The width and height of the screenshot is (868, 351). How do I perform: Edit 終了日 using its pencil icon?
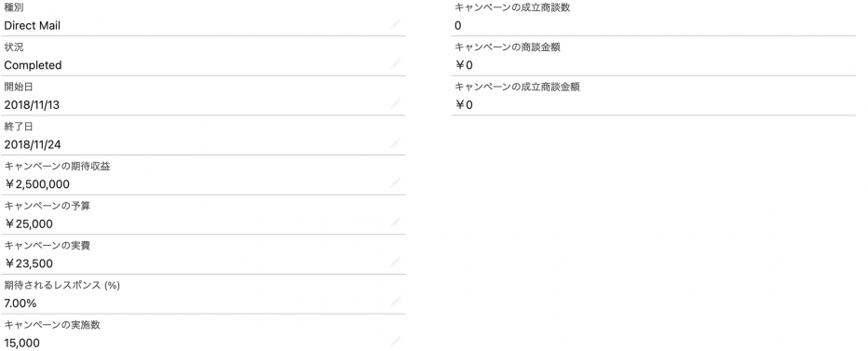[x=395, y=143]
